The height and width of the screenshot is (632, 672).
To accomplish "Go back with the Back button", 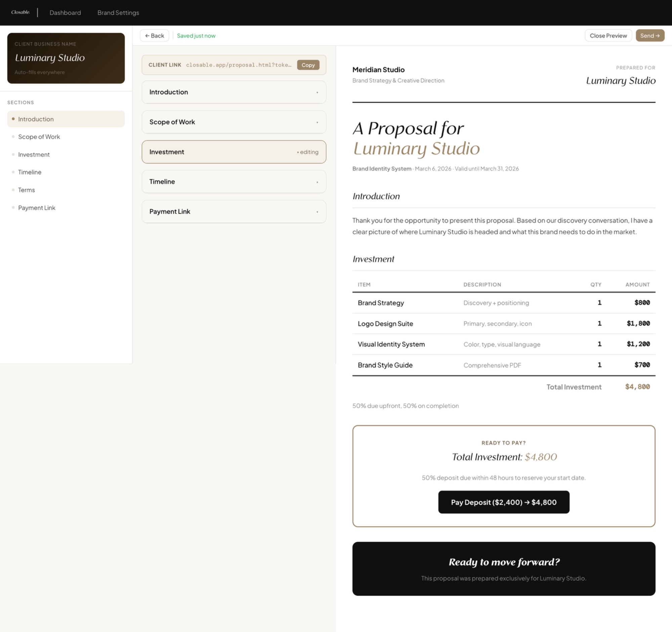I will (155, 36).
